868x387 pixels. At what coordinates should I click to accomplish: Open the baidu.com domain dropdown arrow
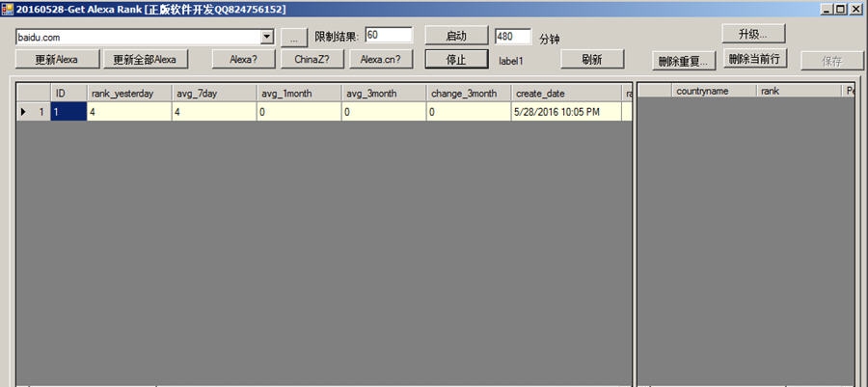click(267, 37)
